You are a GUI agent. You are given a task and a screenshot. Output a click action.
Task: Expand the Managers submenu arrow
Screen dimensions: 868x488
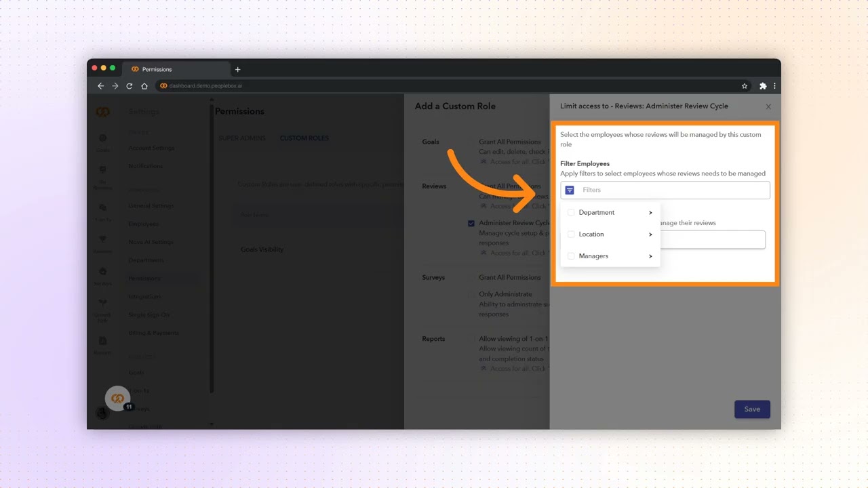[x=650, y=256]
